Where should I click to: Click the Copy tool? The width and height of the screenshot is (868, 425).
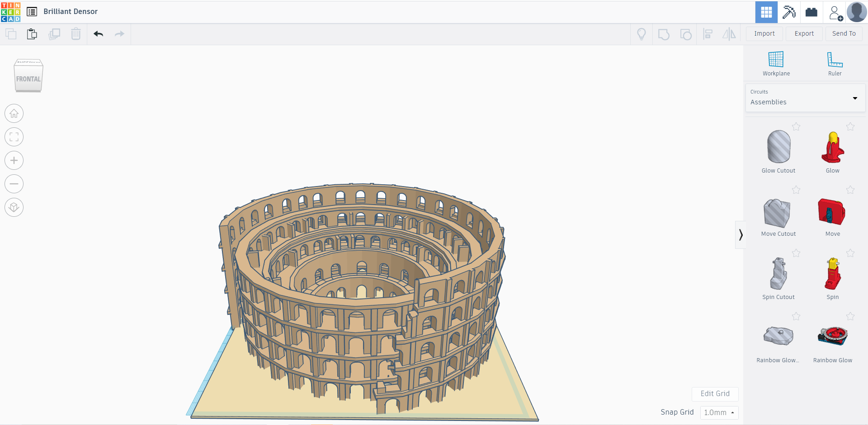click(11, 34)
